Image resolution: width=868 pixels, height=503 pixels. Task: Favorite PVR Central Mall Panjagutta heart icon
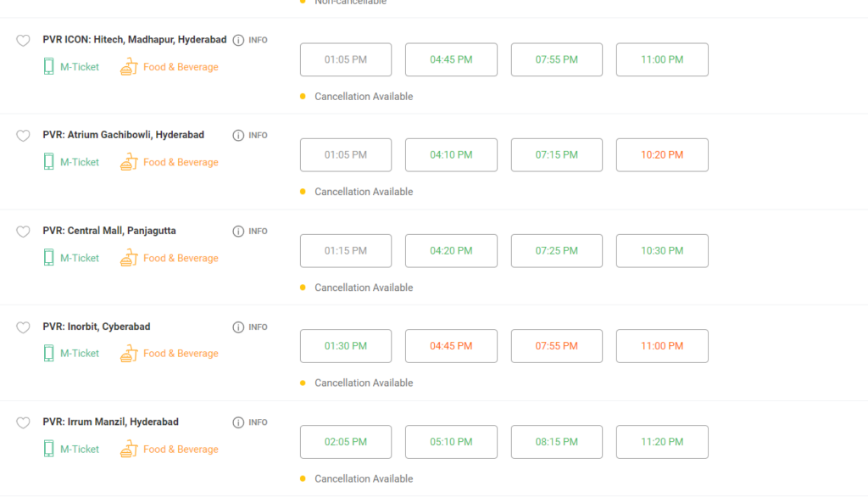pos(23,232)
